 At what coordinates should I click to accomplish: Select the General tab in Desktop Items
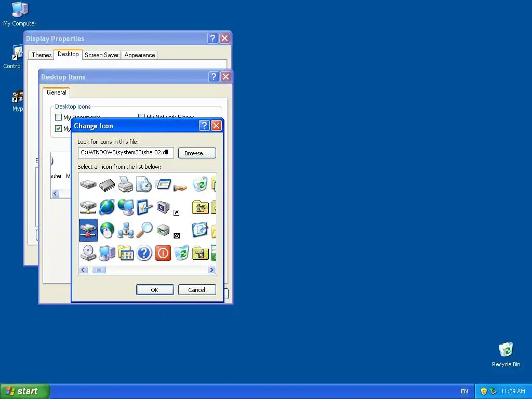56,92
